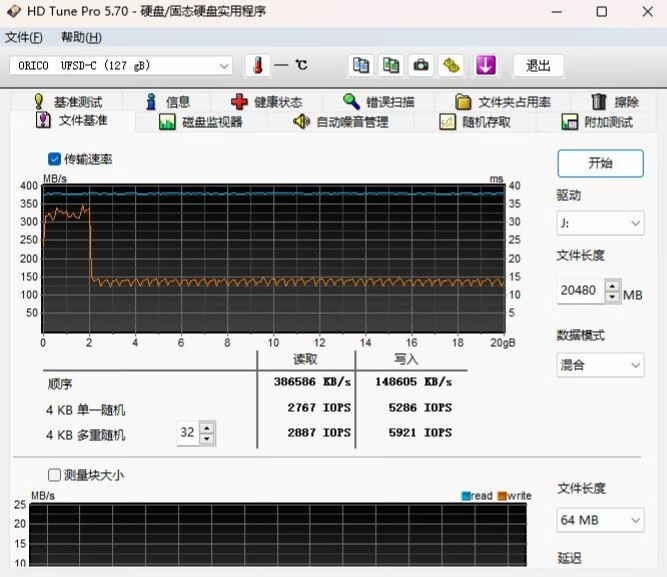This screenshot has width=667, height=577.
Task: Click the 148605 KB/s write value
Action: [413, 382]
